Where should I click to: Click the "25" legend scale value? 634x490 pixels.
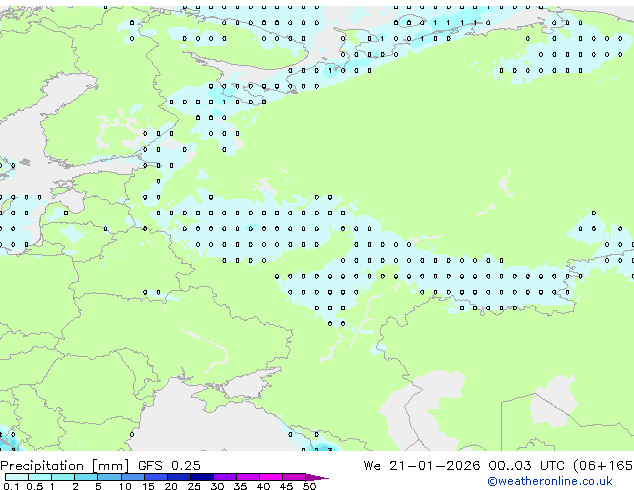point(194,486)
